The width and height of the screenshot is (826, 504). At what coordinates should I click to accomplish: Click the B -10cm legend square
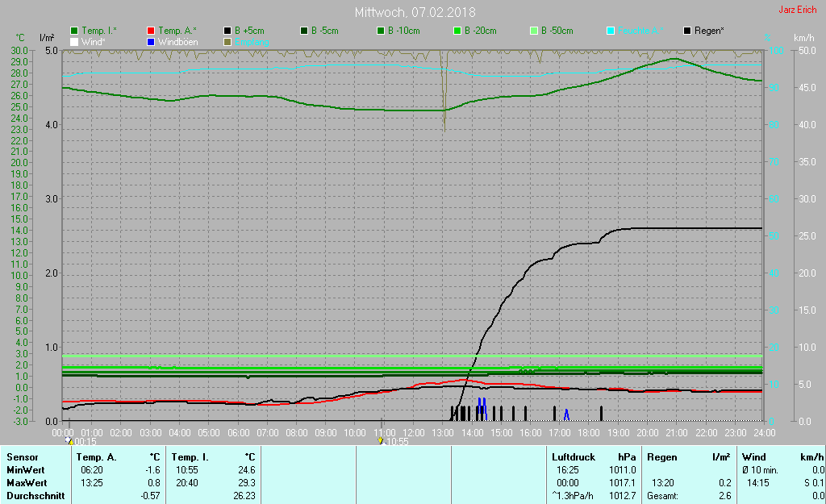point(381,31)
